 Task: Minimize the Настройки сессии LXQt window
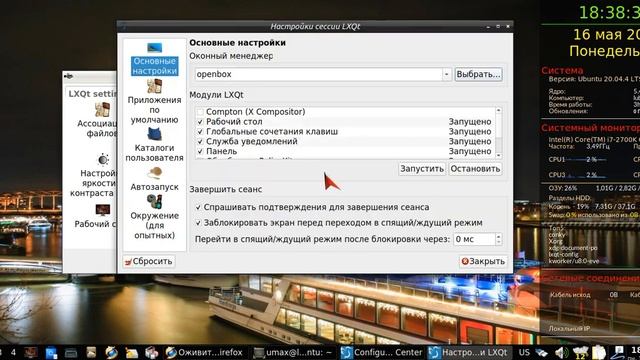click(489, 27)
